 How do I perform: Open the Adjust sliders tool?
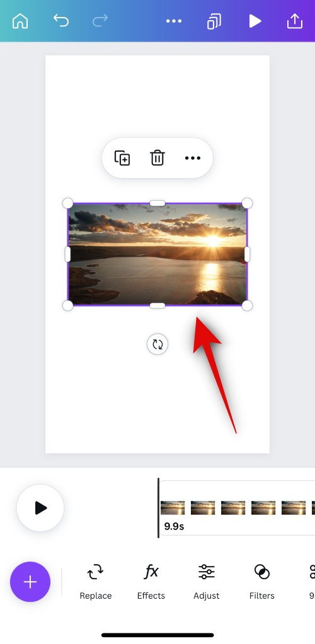tap(207, 582)
